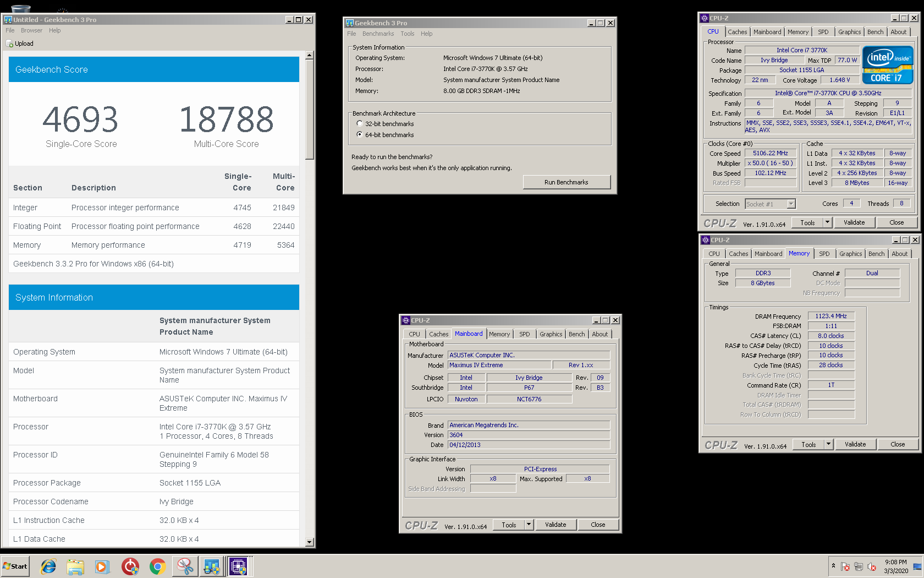Open Tools dropdown arrow in CPU-Z Memory window
This screenshot has width=924, height=578.
[828, 444]
